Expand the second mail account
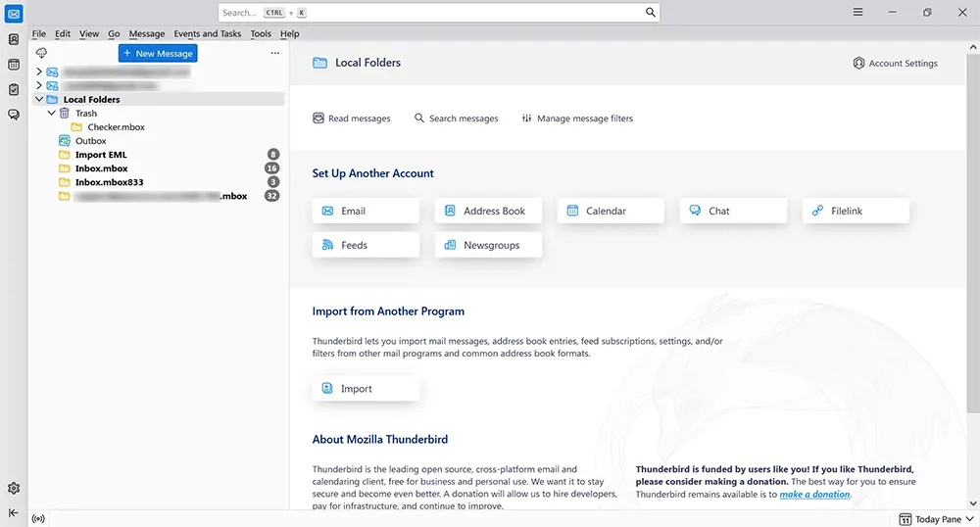This screenshot has width=980, height=527. coord(39,85)
